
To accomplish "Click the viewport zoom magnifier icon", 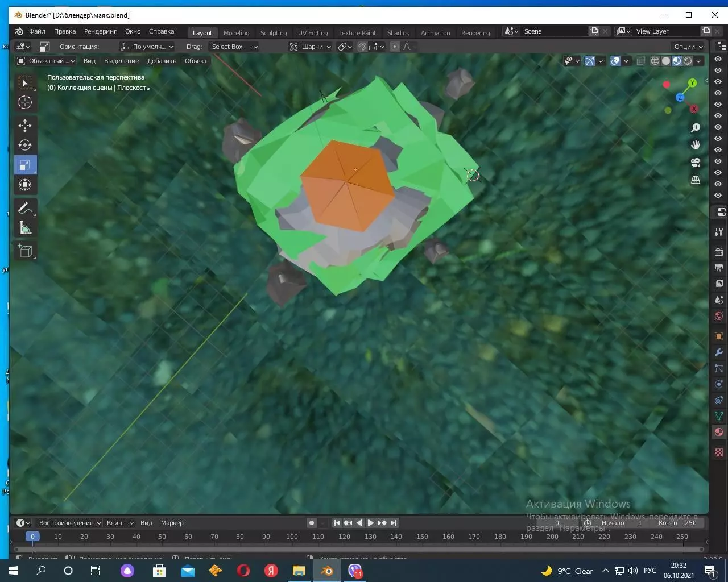I will point(695,128).
